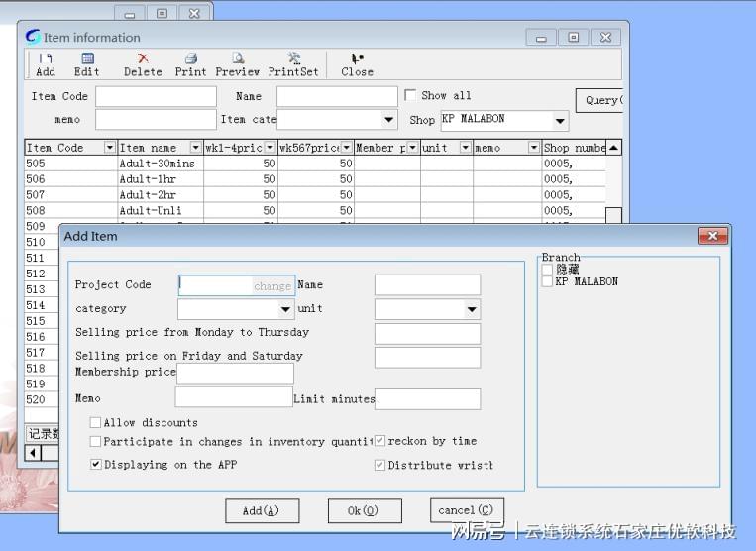
Task: Uncheck Displaying on the APP
Action: tap(96, 465)
